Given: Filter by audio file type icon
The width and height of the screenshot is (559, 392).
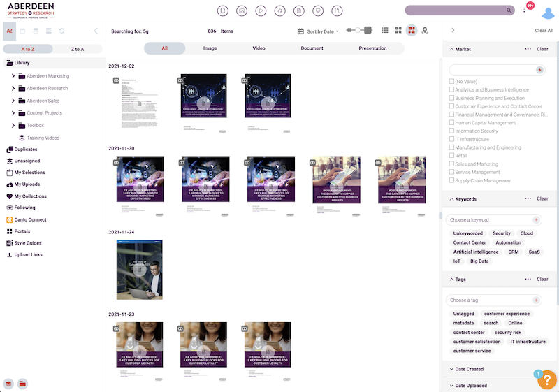Looking at the screenshot, I should pyautogui.click(x=279, y=10).
